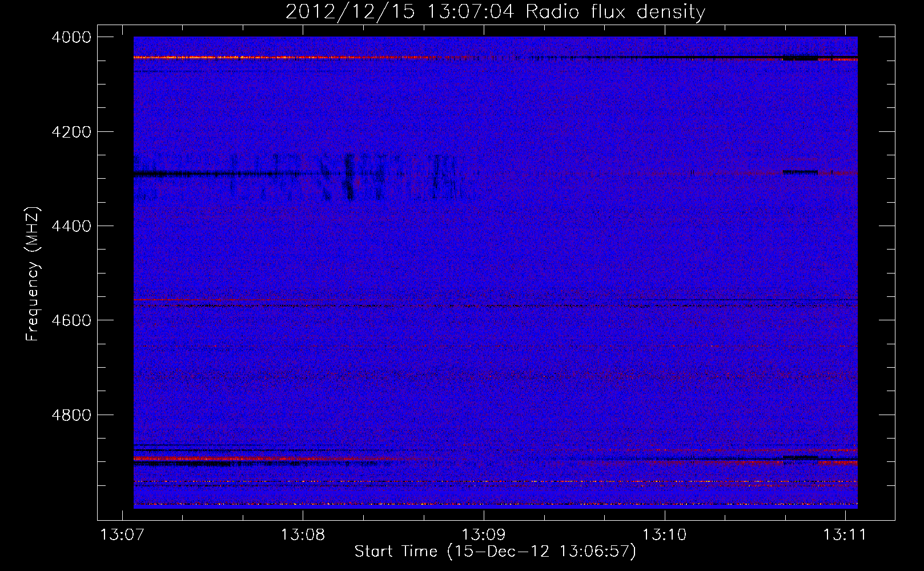Click the red interference line near 4890 MHz
Viewport: 924px width, 571px height.
[x=268, y=459]
